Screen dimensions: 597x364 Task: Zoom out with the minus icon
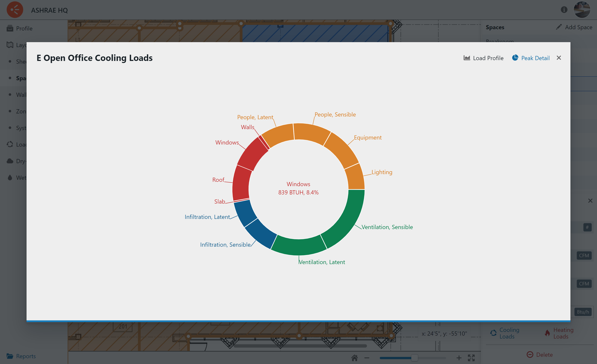tap(367, 358)
